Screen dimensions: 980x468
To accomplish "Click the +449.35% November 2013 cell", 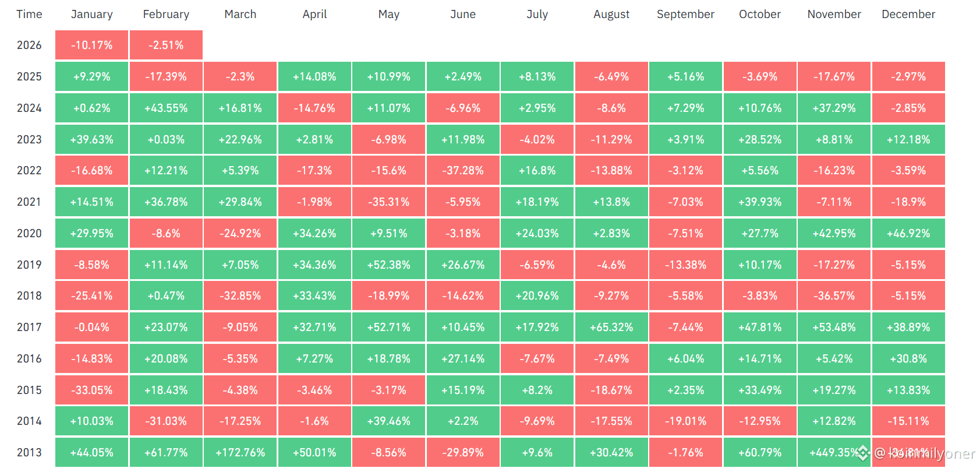I will coord(830,452).
